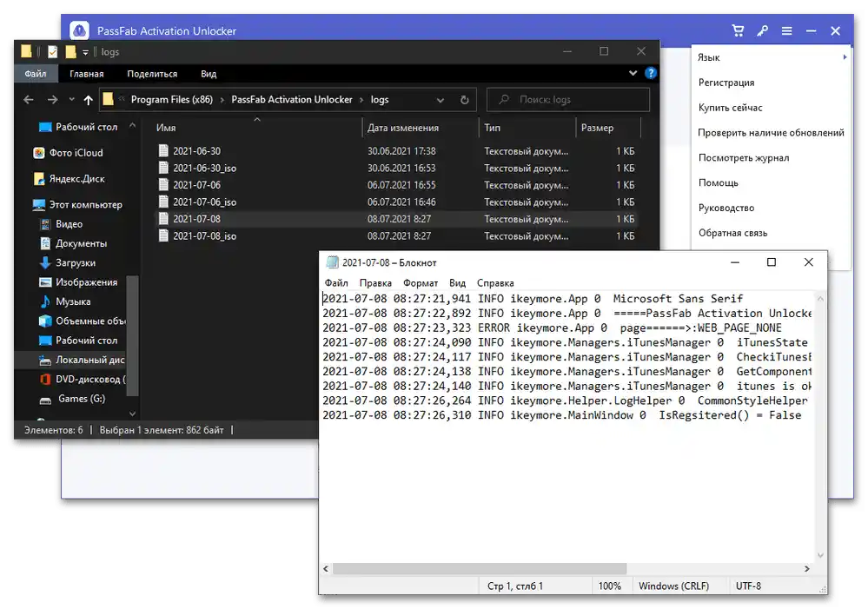Choose Обратная связь menu entry

coord(732,233)
